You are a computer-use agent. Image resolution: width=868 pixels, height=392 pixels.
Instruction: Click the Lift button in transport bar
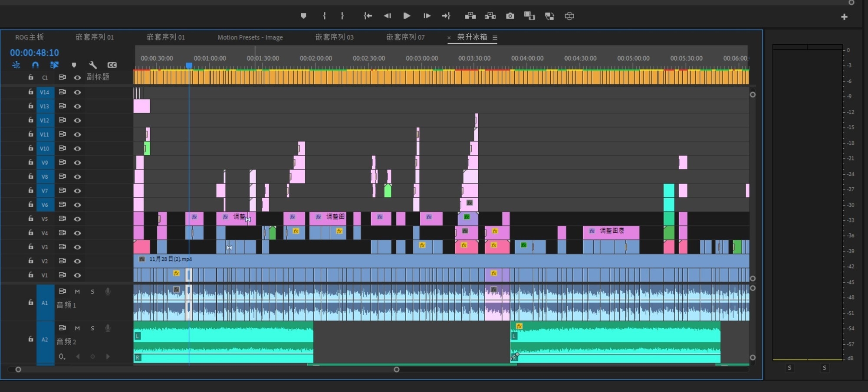click(470, 16)
